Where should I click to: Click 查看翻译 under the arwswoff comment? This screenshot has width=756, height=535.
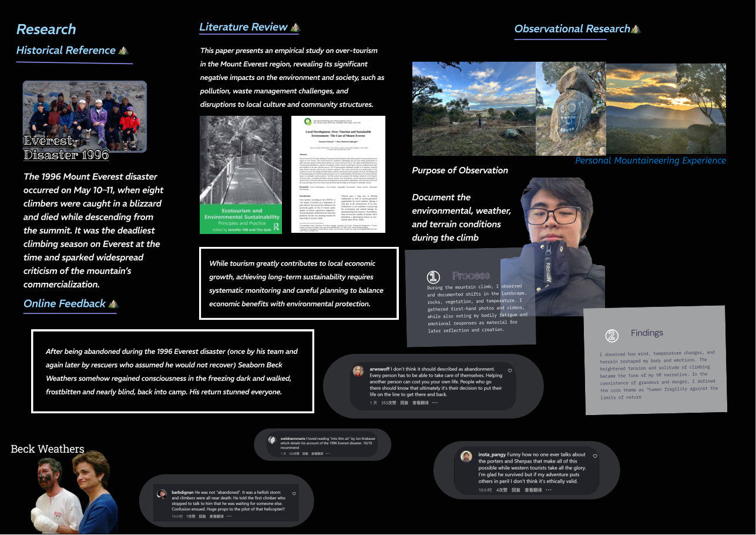[x=421, y=403]
